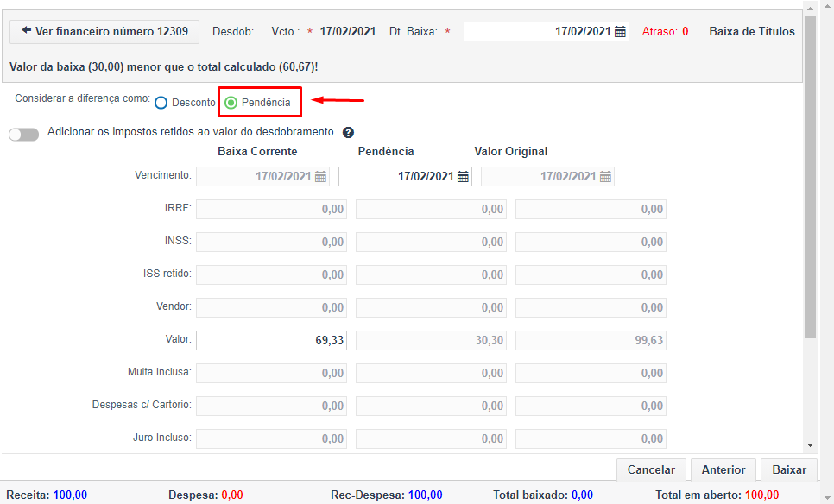834x504 pixels.
Task: Click the Anterior button
Action: tap(723, 470)
